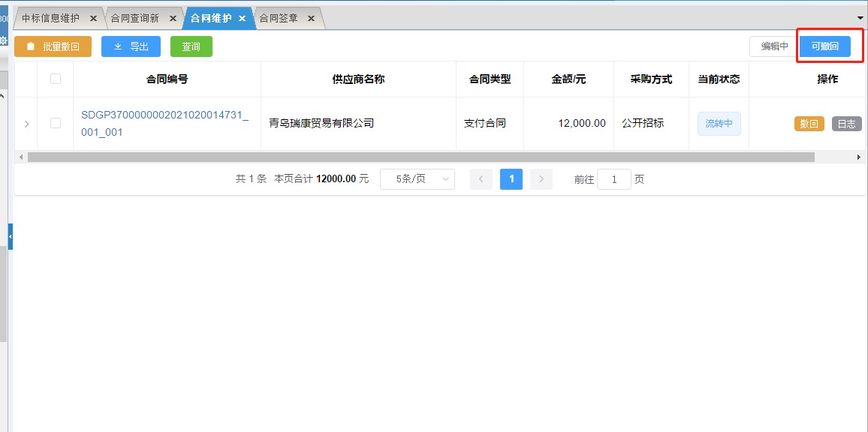Open the 日志 log for the contract
This screenshot has height=432, width=868.
coord(846,124)
